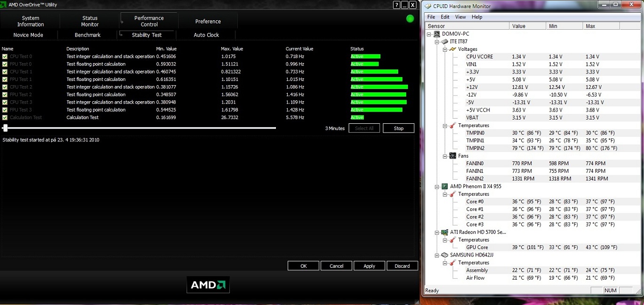
Task: Collapse the DOMOV-PC root node
Action: click(x=429, y=34)
